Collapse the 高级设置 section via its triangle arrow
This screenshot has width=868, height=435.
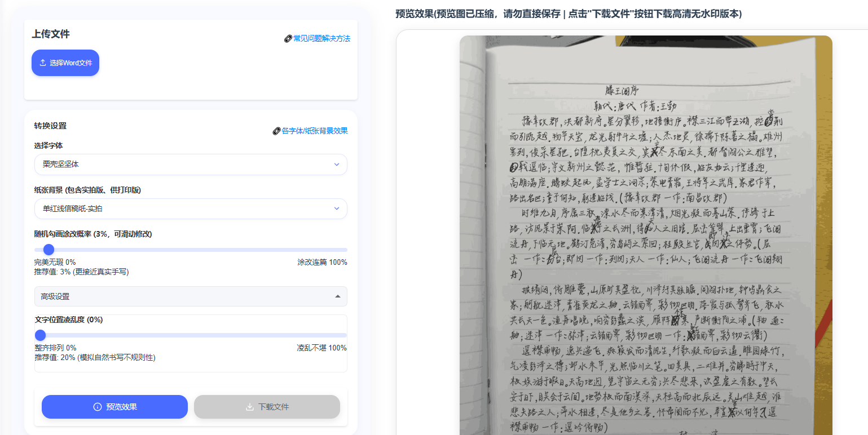point(338,296)
